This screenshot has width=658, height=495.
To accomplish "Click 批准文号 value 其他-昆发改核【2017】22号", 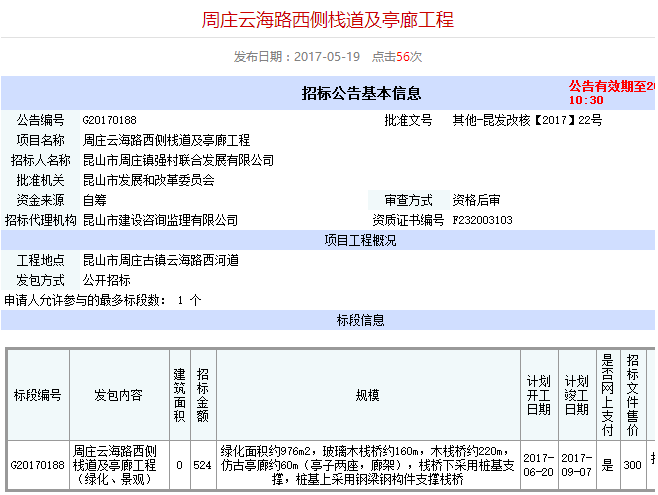I will pos(527,120).
